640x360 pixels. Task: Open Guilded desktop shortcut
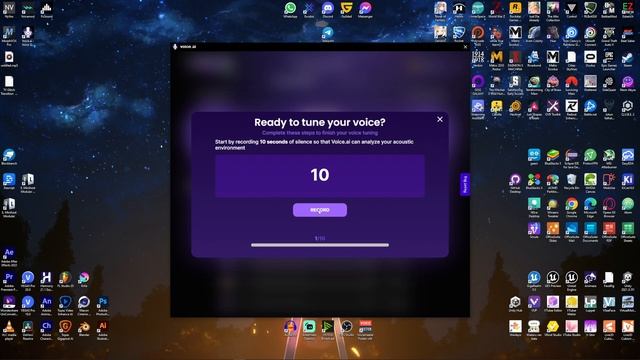click(x=347, y=10)
